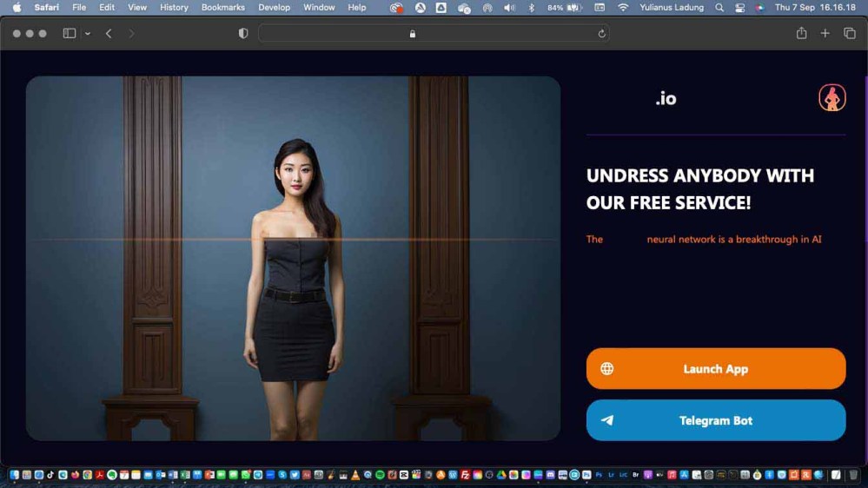Click the volume icon in menu bar
868x488 pixels.
509,8
